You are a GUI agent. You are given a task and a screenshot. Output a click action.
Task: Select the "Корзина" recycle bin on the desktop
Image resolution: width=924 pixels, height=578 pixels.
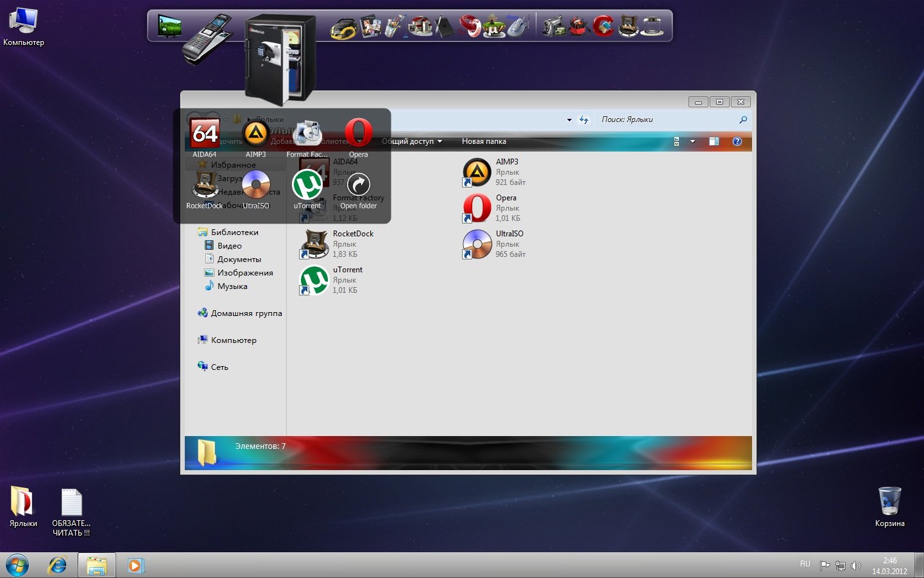pos(889,507)
